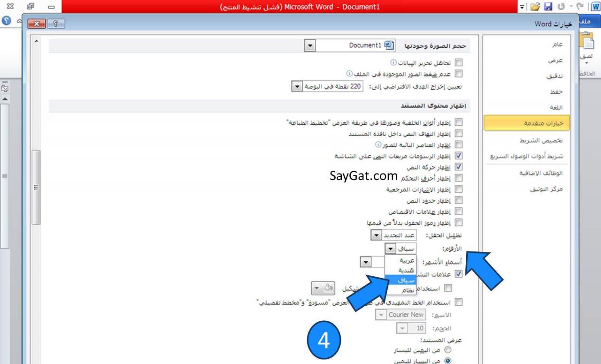Check the draft font 'استخدام الخط التمهيدي' box
The width and height of the screenshot is (601, 364).
(459, 302)
